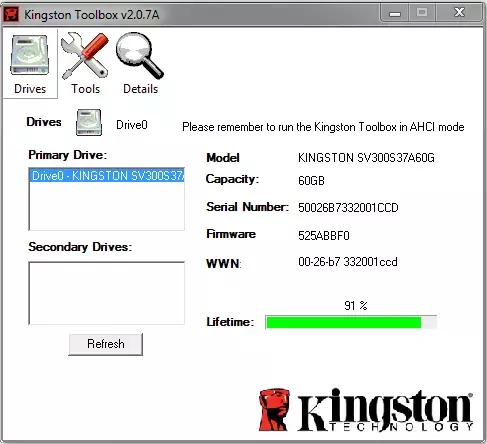Click the model value KINGSTON SV300S37A60G
The image size is (487, 444).
click(366, 158)
